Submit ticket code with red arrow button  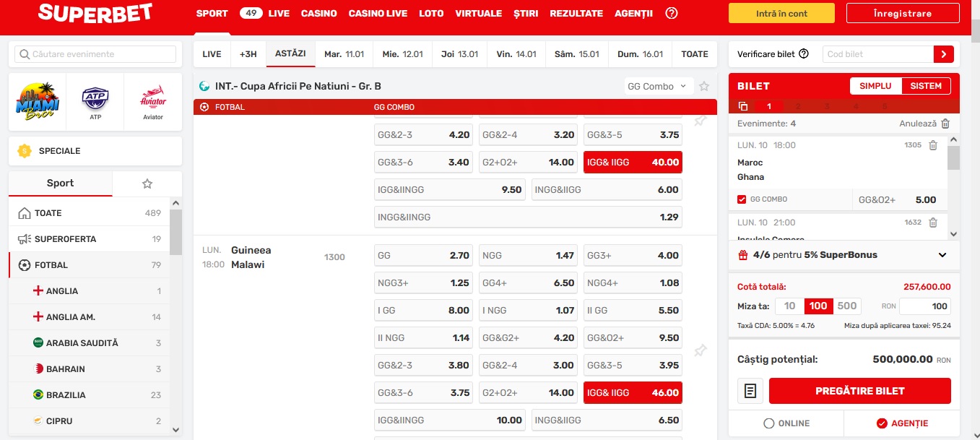pos(944,54)
